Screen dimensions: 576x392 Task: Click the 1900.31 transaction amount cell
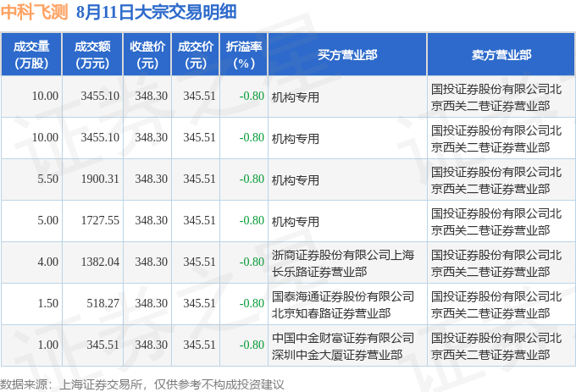(92, 179)
